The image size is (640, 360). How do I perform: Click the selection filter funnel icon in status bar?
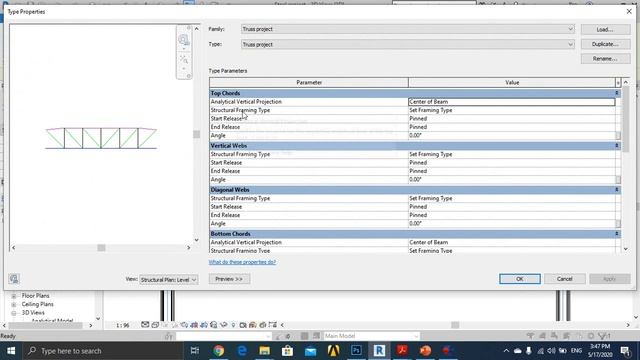[x=601, y=336]
